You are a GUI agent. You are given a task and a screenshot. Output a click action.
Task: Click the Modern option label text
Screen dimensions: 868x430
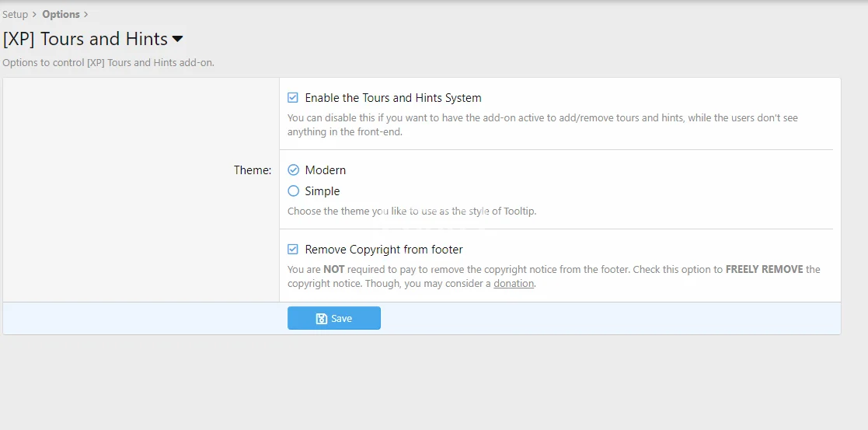pos(325,170)
